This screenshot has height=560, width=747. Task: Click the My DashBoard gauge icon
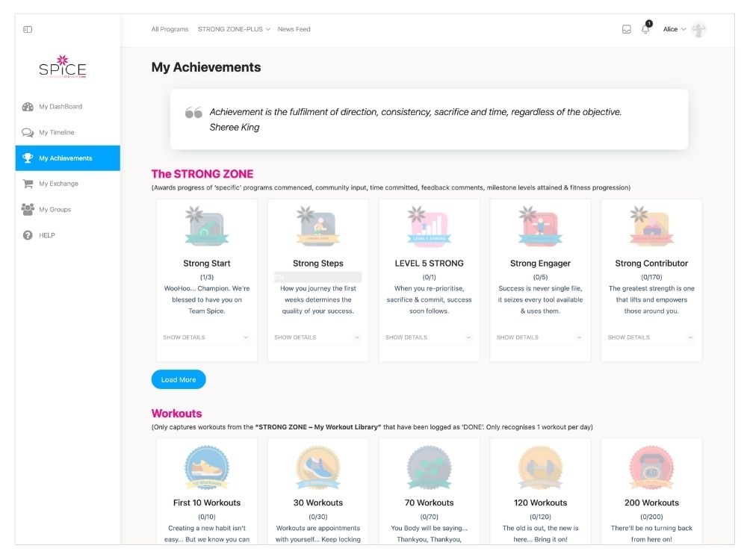coord(28,107)
